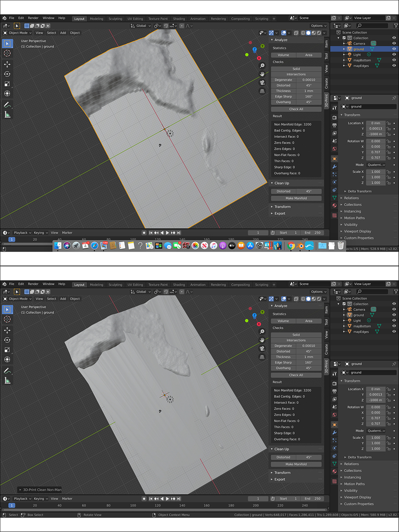
Task: Click the perspective/orthographic grid gizmo in lower viewport
Action: [262, 357]
